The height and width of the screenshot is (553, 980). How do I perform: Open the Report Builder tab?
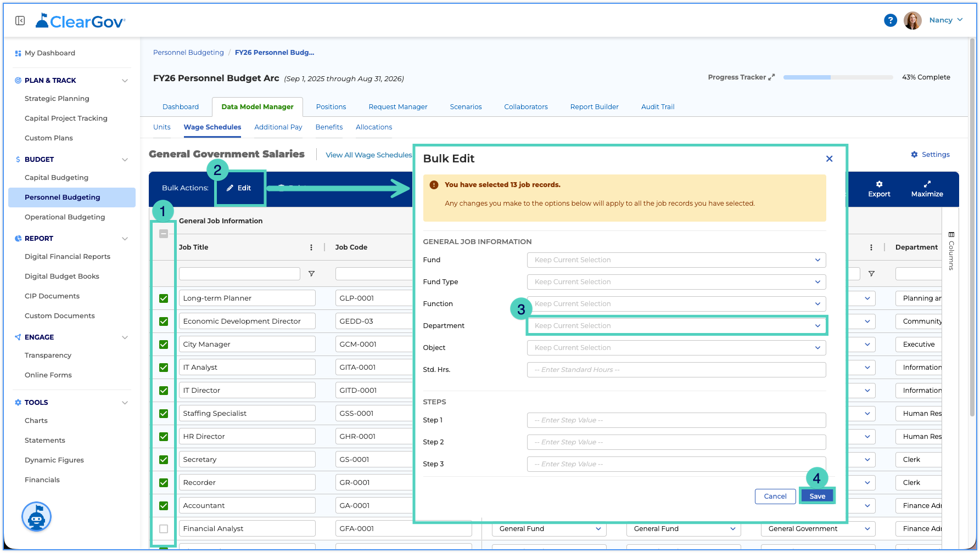[x=594, y=107]
